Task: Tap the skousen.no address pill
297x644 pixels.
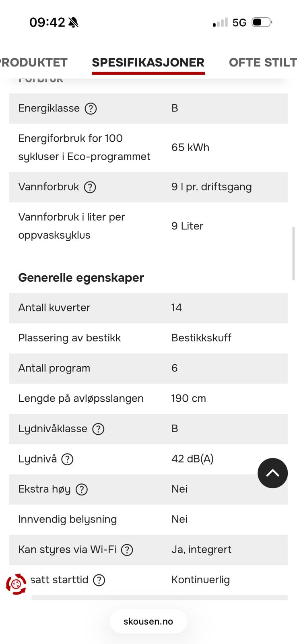Action: [148, 621]
